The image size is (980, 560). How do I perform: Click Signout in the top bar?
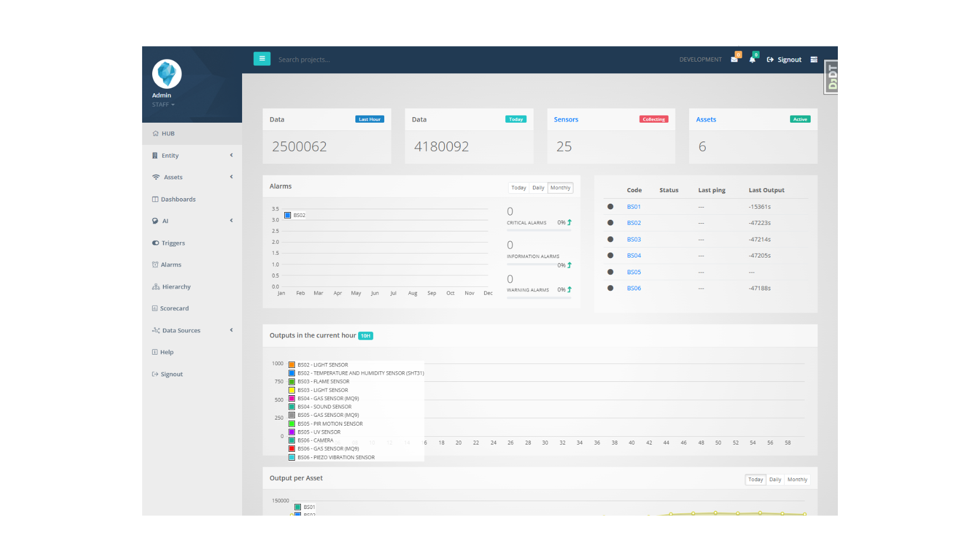click(784, 60)
